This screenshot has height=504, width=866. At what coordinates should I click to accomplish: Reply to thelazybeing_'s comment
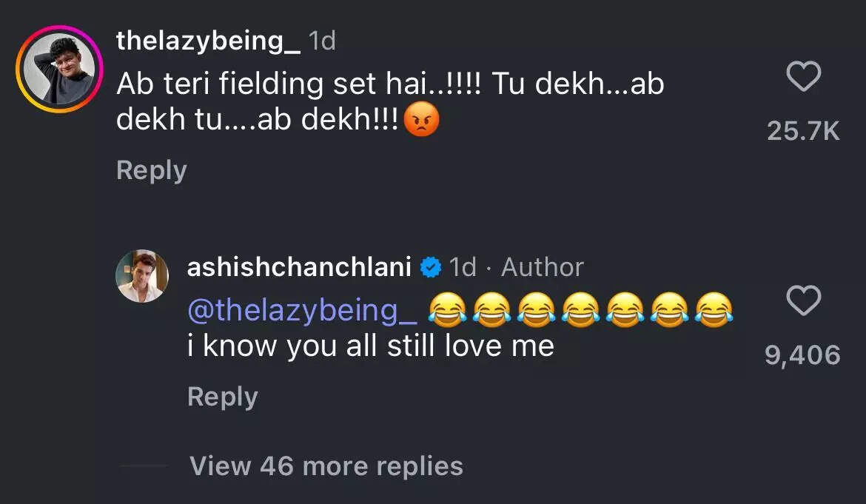[150, 169]
